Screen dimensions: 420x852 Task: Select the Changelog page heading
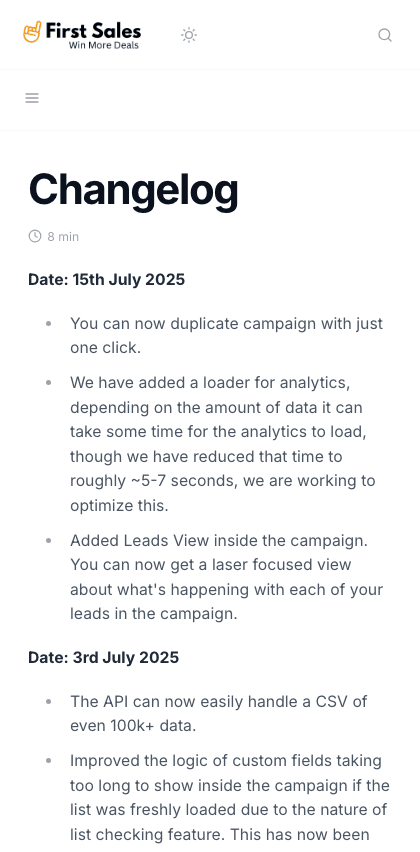134,190
